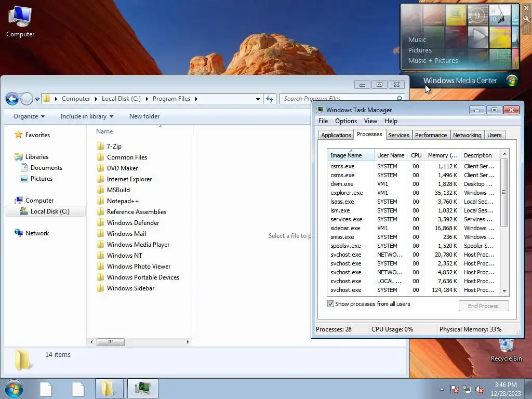Click the process list vertical scrollbar thumb
Screen dimensions: 532x399
pyautogui.click(x=504, y=192)
